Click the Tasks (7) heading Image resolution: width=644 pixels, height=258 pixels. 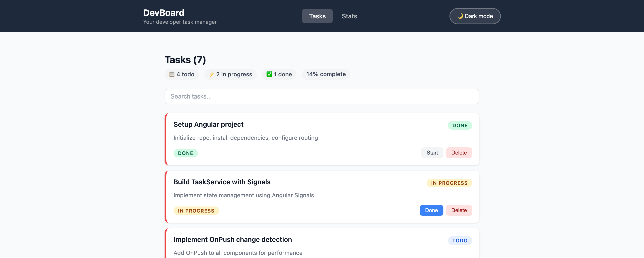tap(185, 60)
